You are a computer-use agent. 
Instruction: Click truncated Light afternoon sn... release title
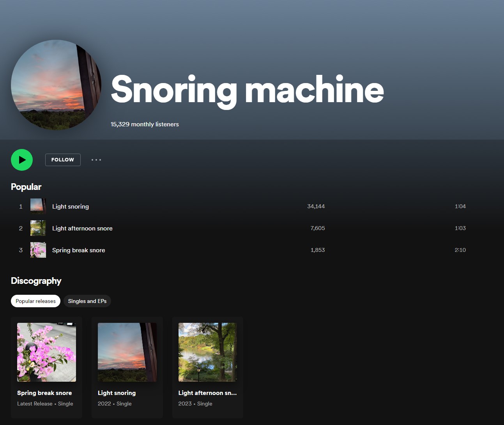pos(207,393)
